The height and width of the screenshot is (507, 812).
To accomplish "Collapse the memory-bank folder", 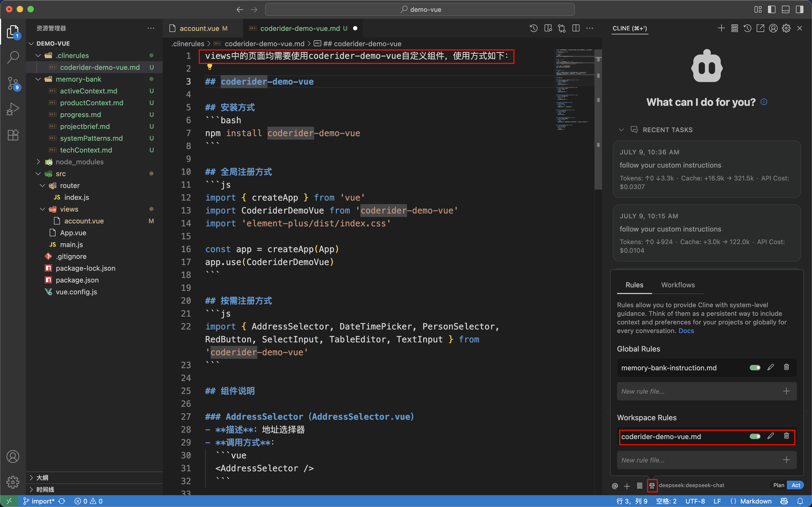I will (x=38, y=79).
